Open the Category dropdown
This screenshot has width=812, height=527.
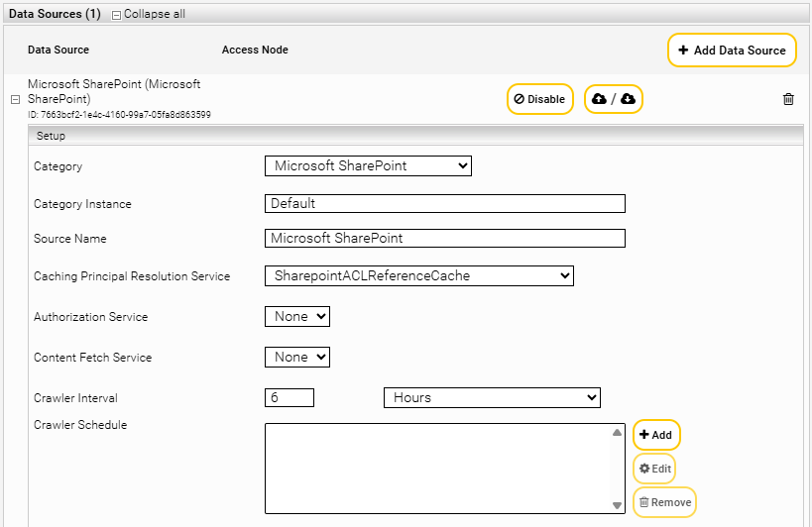pos(368,166)
